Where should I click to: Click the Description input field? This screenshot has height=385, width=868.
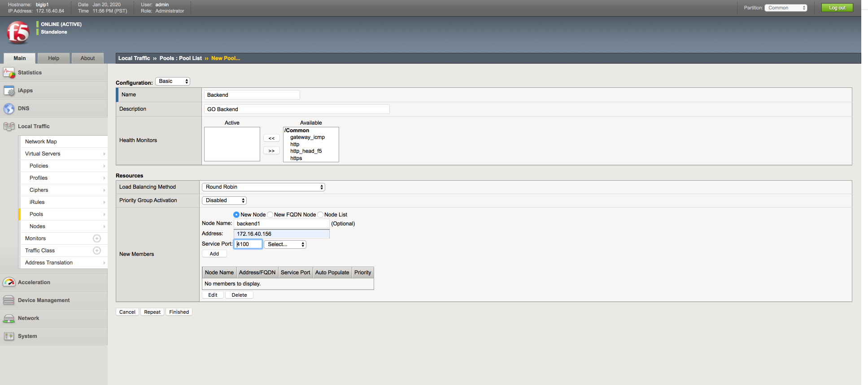[x=297, y=109]
